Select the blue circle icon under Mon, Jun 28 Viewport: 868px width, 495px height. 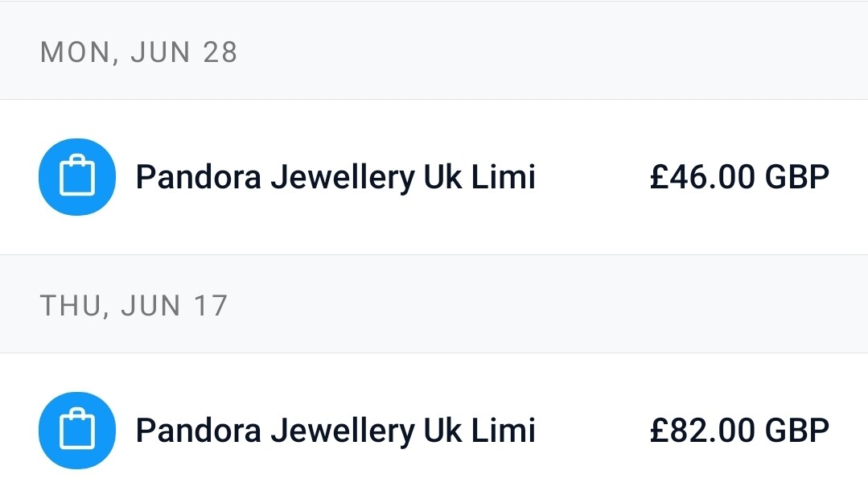pos(77,176)
